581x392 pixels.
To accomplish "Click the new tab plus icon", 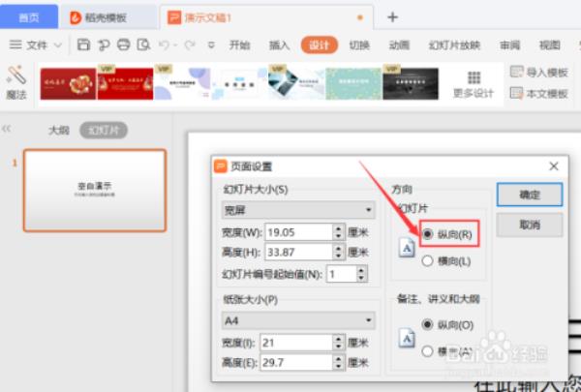I will click(392, 16).
